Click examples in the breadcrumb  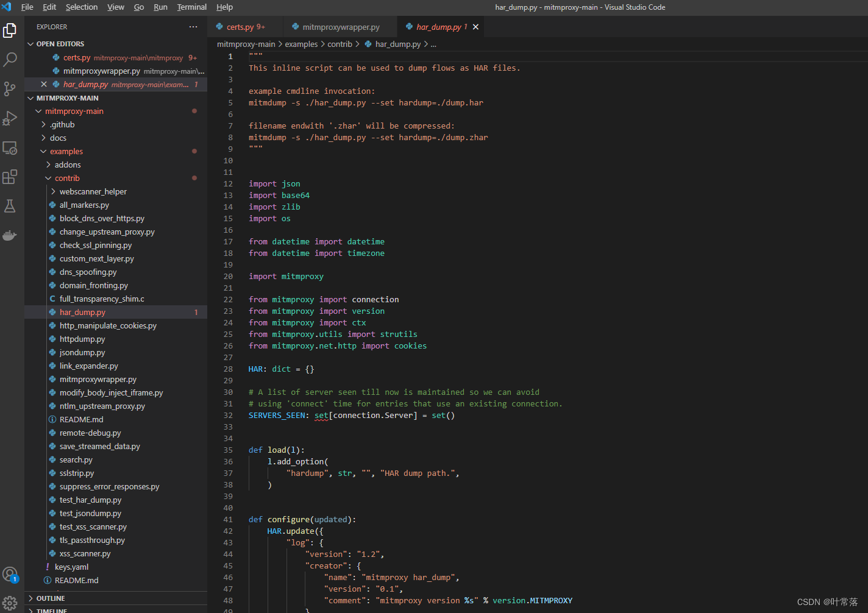(301, 44)
